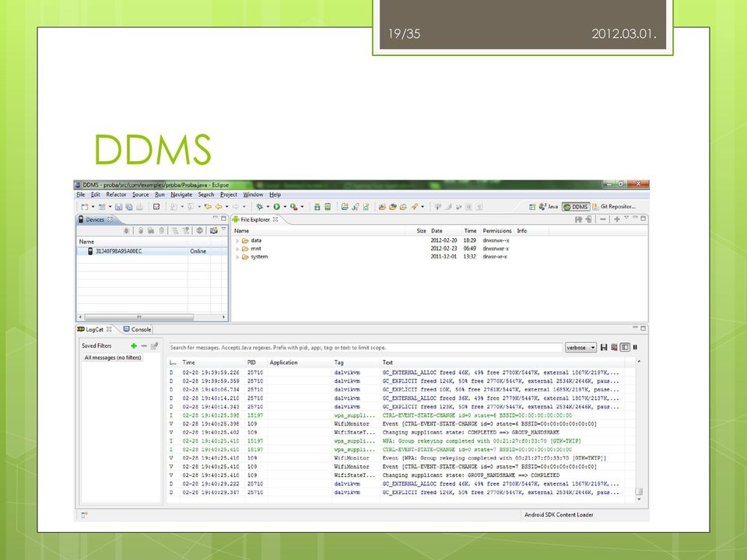Switch to the Console tab
Viewport: 747px width, 560px height.
pos(137,329)
